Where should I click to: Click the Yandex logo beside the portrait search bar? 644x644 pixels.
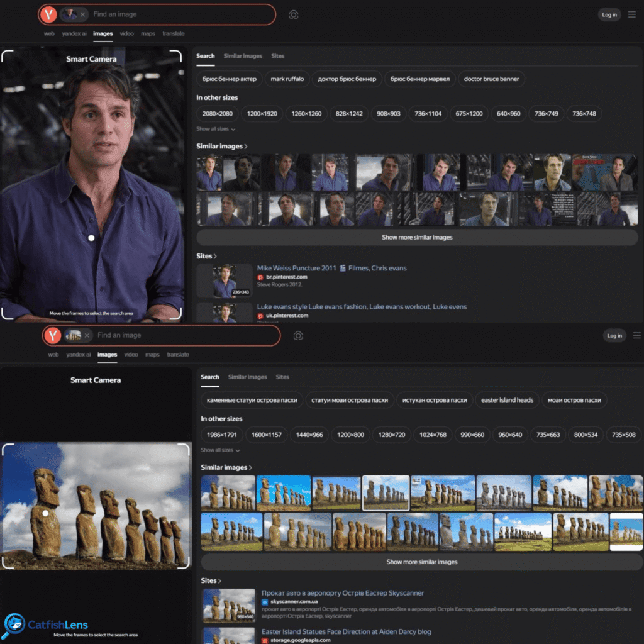[x=48, y=14]
